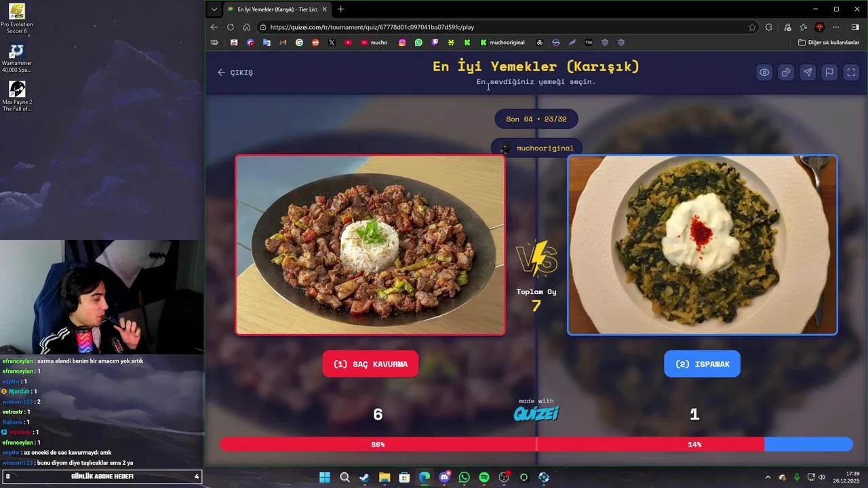This screenshot has height=488, width=868.
Task: Open Spotify from taskbar
Action: pos(484,477)
